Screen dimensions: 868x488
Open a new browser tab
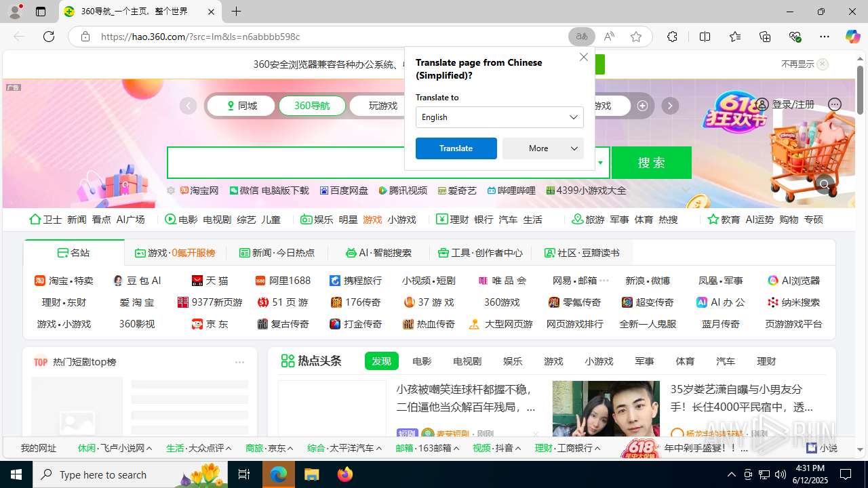pos(236,12)
